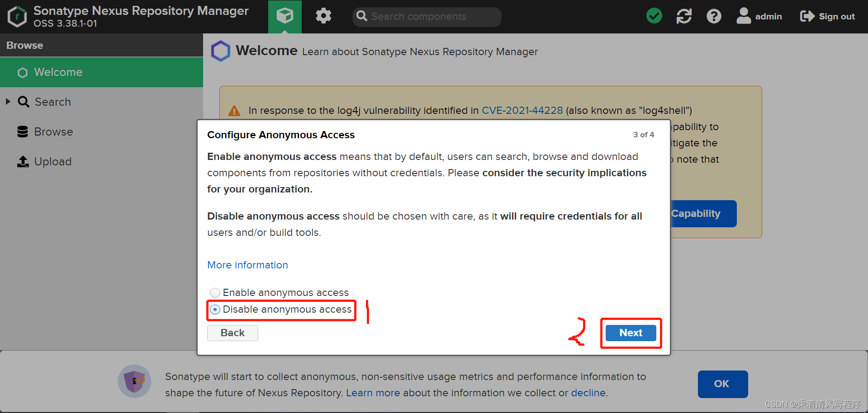Click the green system status checkmark icon
This screenshot has height=413, width=868.
click(654, 16)
